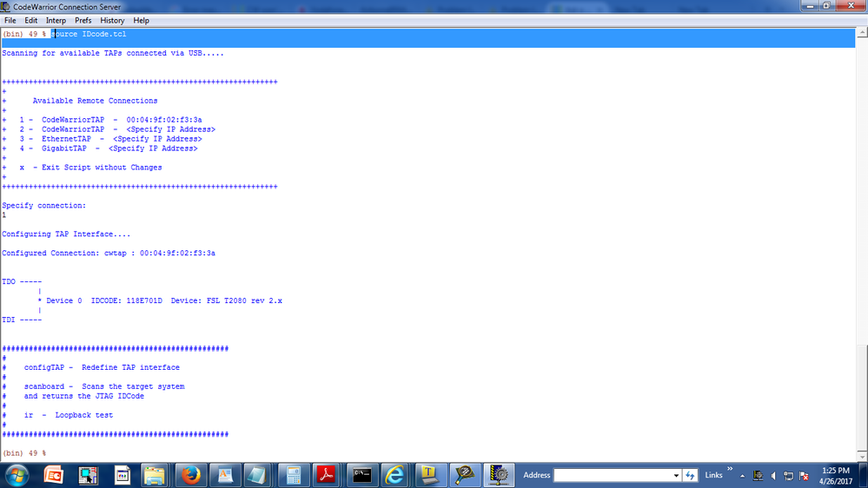Viewport: 868px width, 488px height.
Task: Click the 'Available Remote Connections' heading text
Action: pyautogui.click(x=96, y=101)
